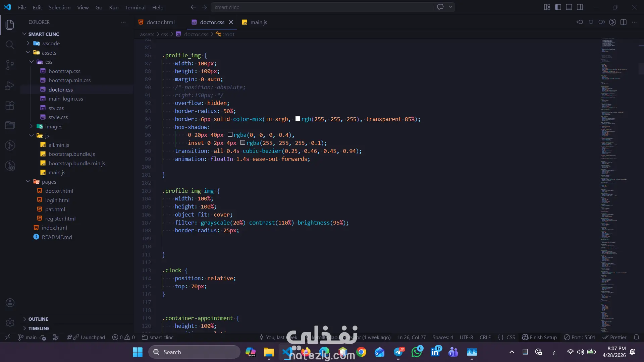Screen dimensions: 644x362
Task: Open the Help menu
Action: point(158,7)
